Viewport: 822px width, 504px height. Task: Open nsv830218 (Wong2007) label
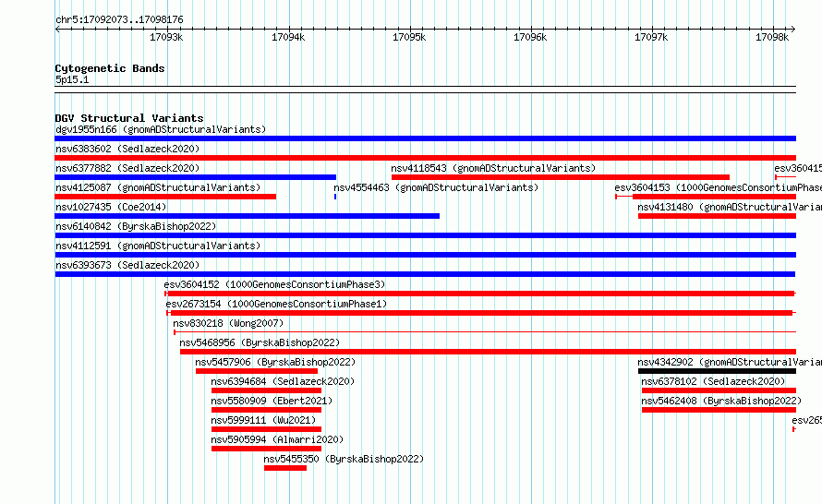228,323
